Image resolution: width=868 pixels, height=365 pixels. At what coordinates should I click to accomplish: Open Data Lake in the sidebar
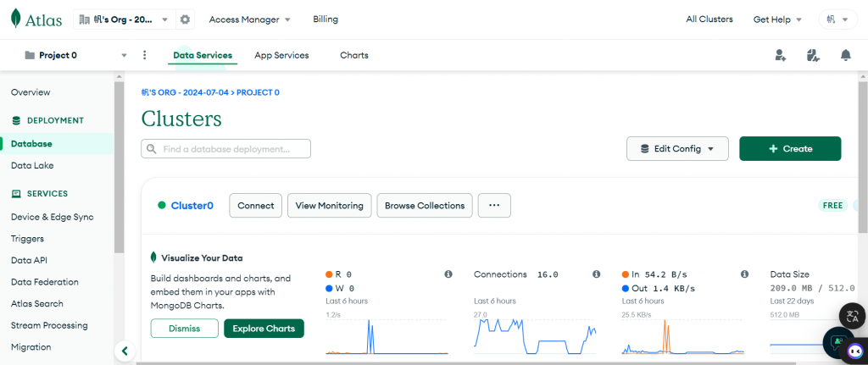(x=32, y=165)
